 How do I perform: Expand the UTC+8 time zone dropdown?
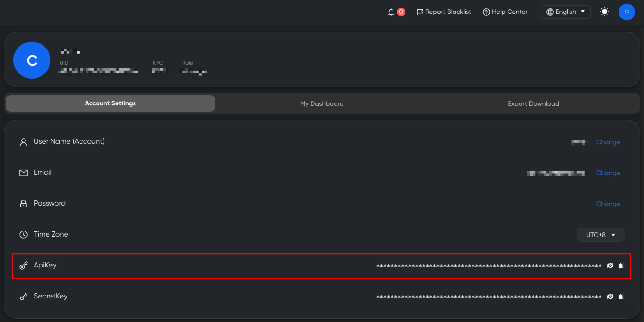[x=600, y=235]
